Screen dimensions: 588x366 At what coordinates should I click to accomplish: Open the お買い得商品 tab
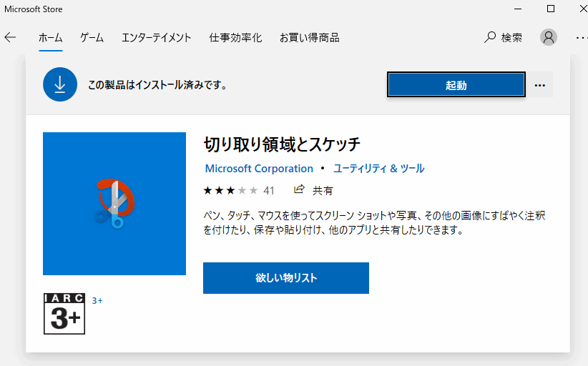pos(309,37)
